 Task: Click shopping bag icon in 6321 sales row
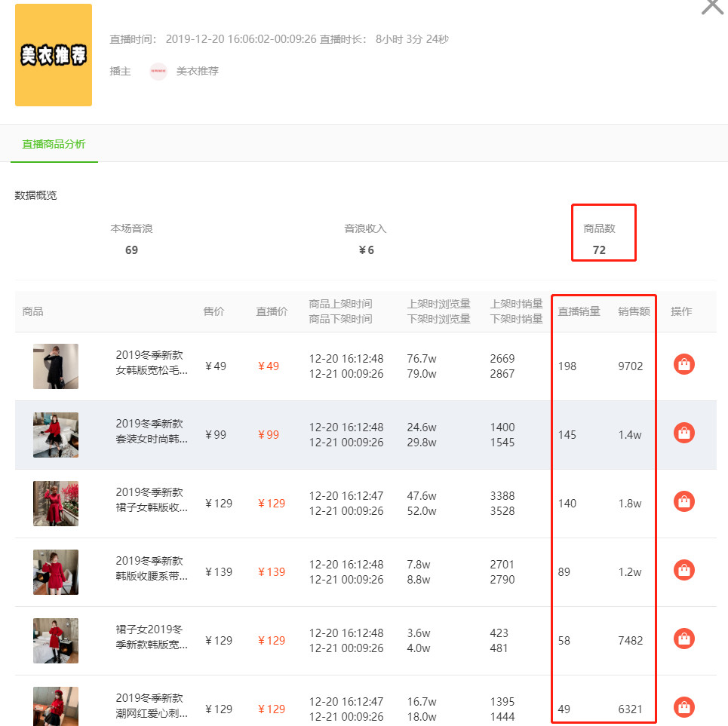[x=684, y=707]
